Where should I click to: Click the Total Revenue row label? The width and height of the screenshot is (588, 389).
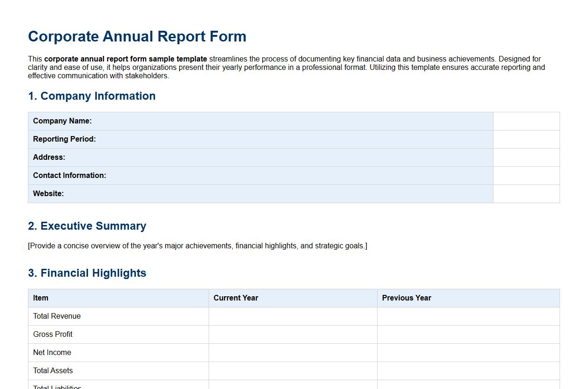[56, 316]
